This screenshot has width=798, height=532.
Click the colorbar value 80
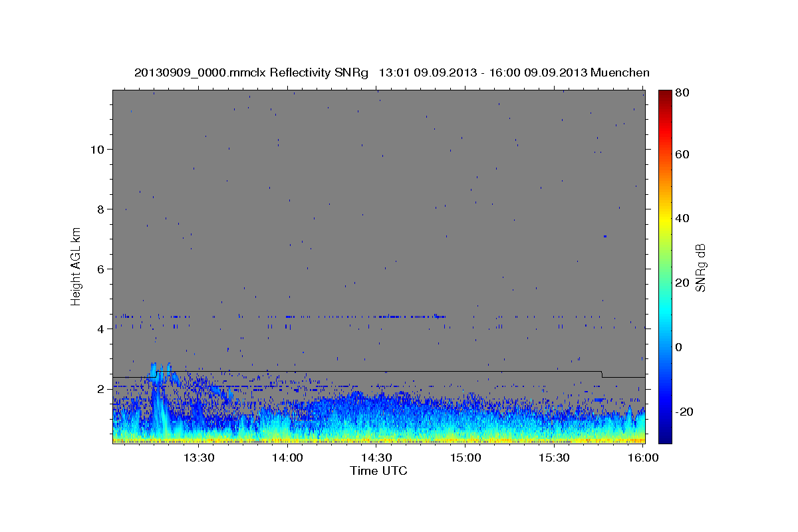682,93
